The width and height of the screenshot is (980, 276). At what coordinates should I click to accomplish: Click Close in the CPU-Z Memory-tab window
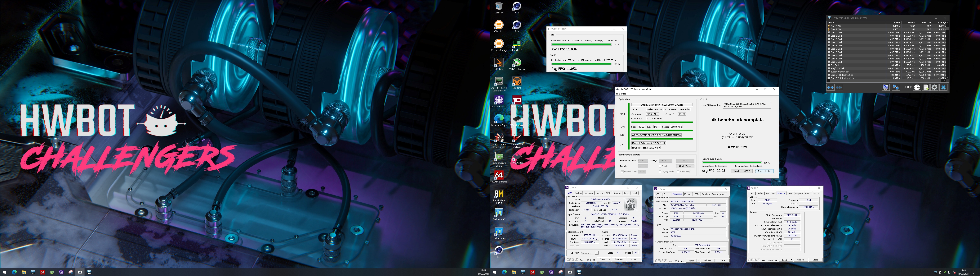coord(815,260)
